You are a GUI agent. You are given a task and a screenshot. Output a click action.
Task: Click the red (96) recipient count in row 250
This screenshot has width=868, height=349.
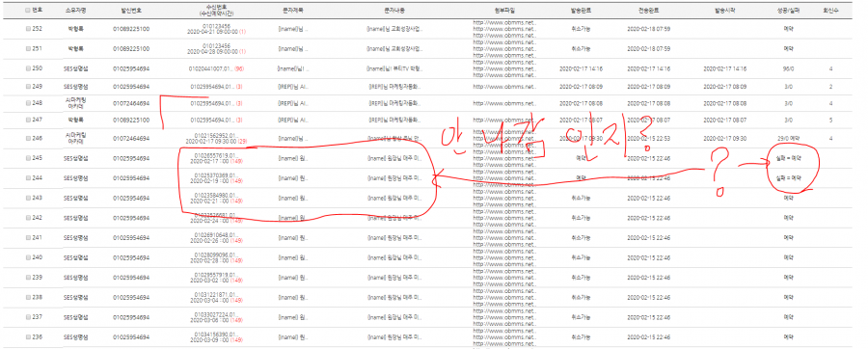click(239, 68)
